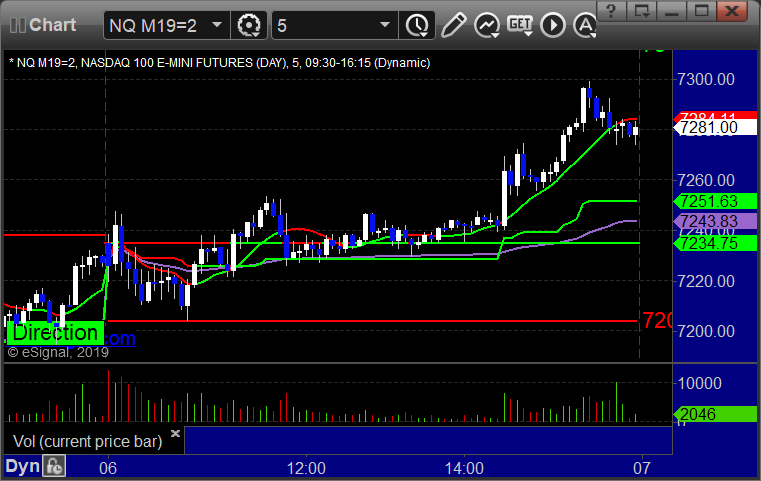Open the studies line-chart icon
761x481 pixels.
click(487, 25)
